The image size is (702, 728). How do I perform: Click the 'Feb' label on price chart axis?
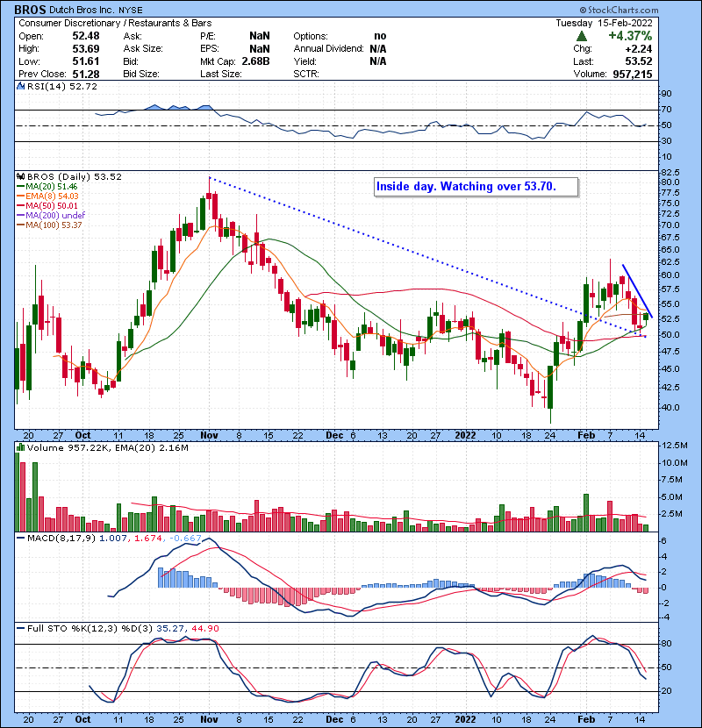(x=586, y=436)
